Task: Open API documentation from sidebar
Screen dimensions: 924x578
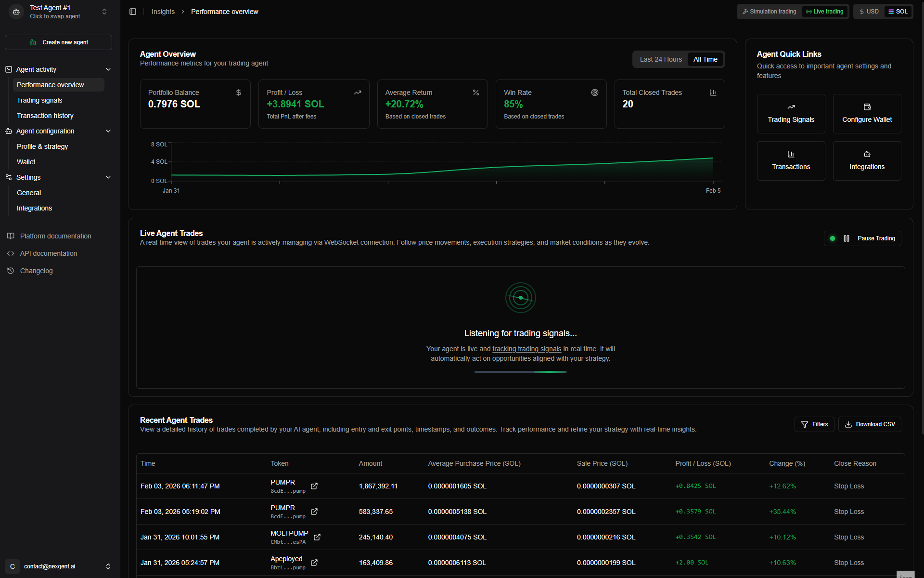Action: coord(48,253)
